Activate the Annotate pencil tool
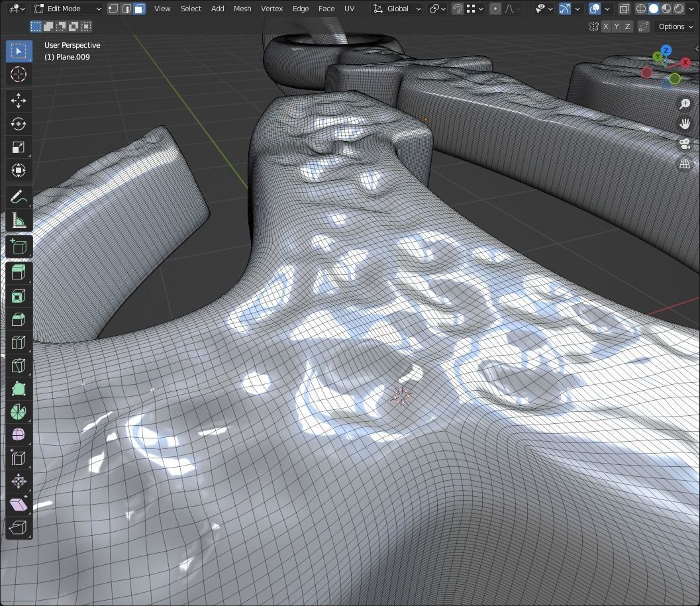 tap(19, 197)
